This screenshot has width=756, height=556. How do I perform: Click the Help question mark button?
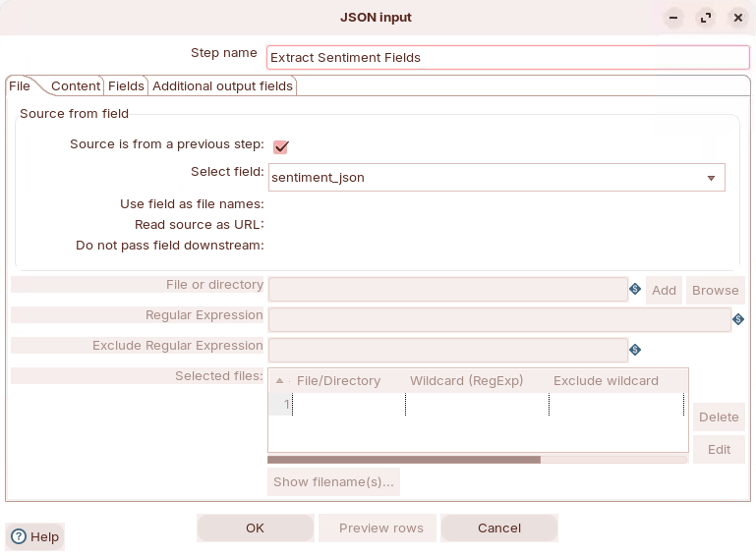[35, 536]
